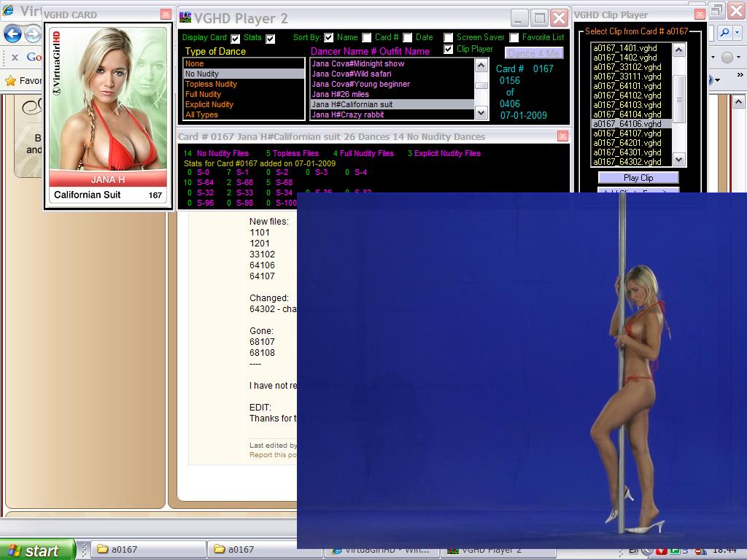This screenshot has height=560, width=747.
Task: Select clip a0167_1401.vghd
Action: click(x=631, y=48)
